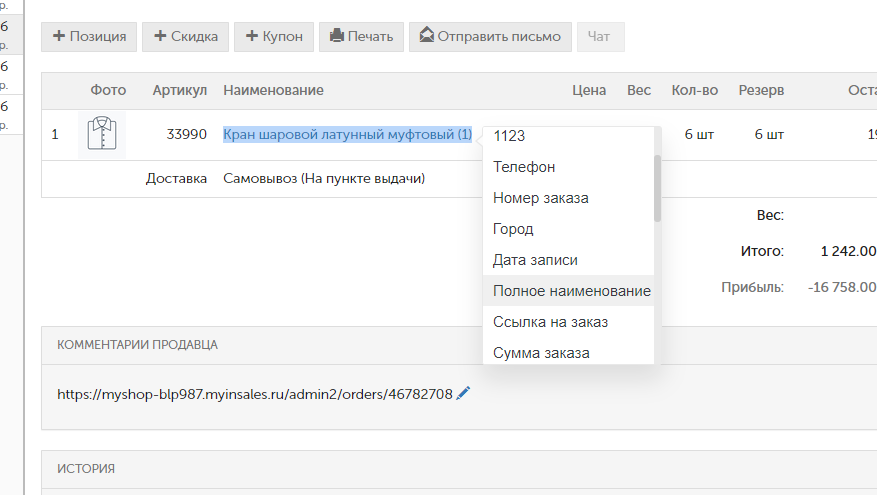Select Город option in dropdown list
The height and width of the screenshot is (495, 877).
click(x=515, y=229)
